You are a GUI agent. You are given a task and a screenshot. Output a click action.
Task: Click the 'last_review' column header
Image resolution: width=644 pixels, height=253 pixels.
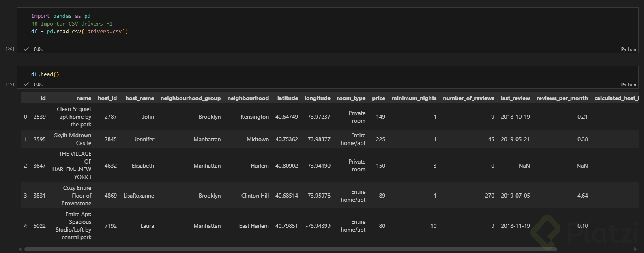[515, 98]
